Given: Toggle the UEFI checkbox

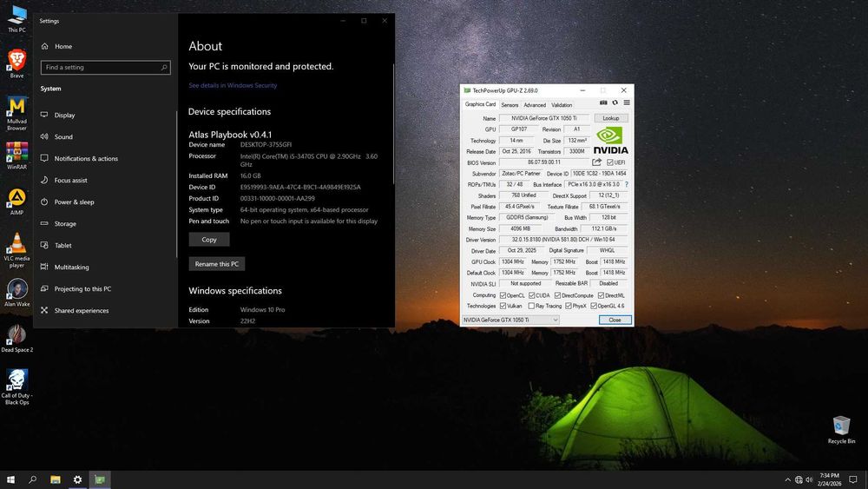Looking at the screenshot, I should tap(610, 162).
